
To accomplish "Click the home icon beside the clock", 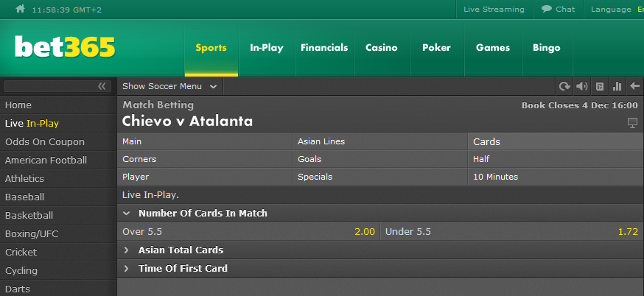I will [20, 9].
